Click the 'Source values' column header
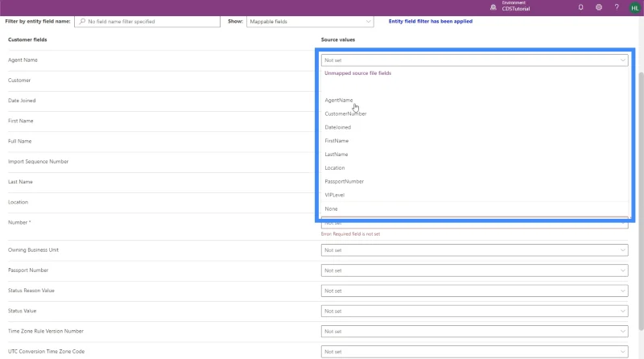The image size is (644, 359). pos(338,39)
